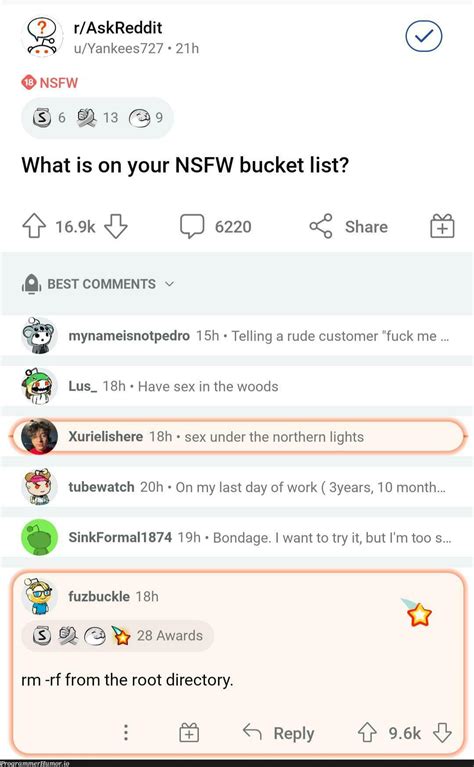Open the post comments bubble icon
The width and height of the screenshot is (474, 767).
point(192,226)
